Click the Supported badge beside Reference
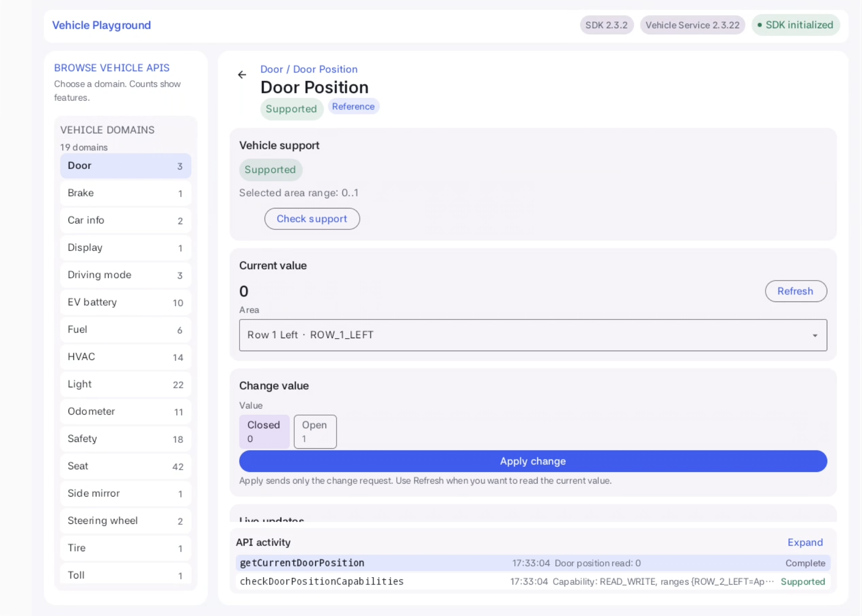 292,109
